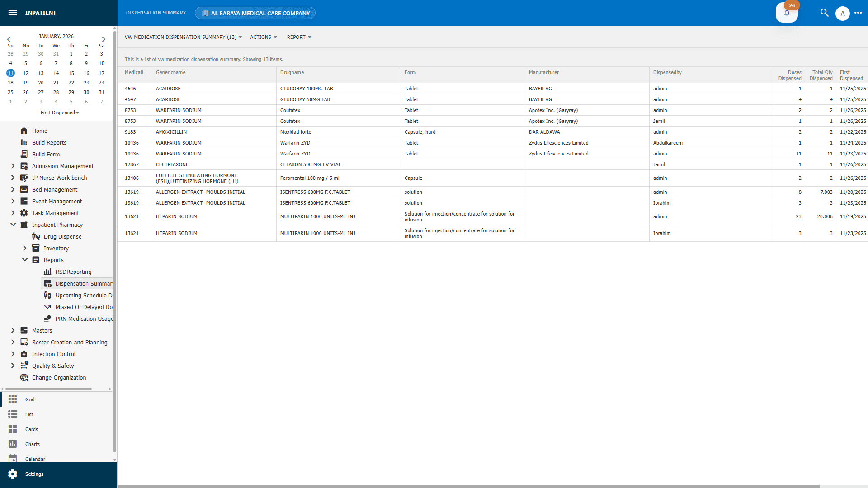Open the REPORT menu
Image resolution: width=868 pixels, height=488 pixels.
(x=298, y=37)
